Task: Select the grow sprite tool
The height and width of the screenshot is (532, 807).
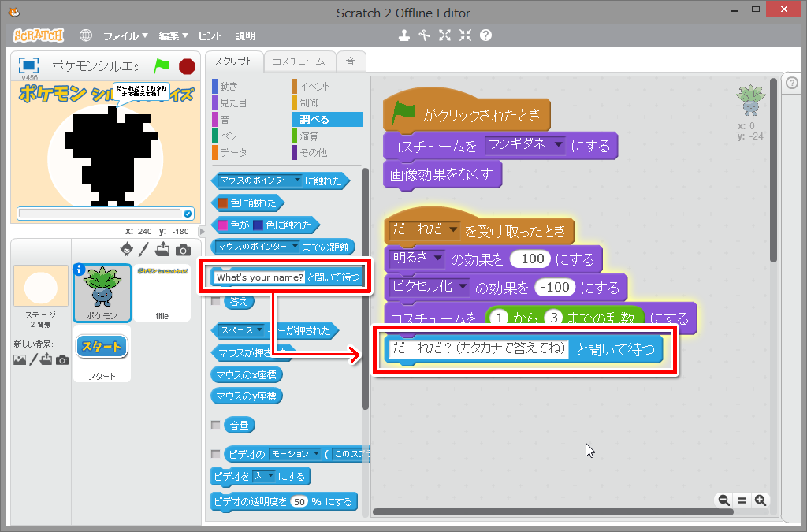Action: (x=444, y=35)
